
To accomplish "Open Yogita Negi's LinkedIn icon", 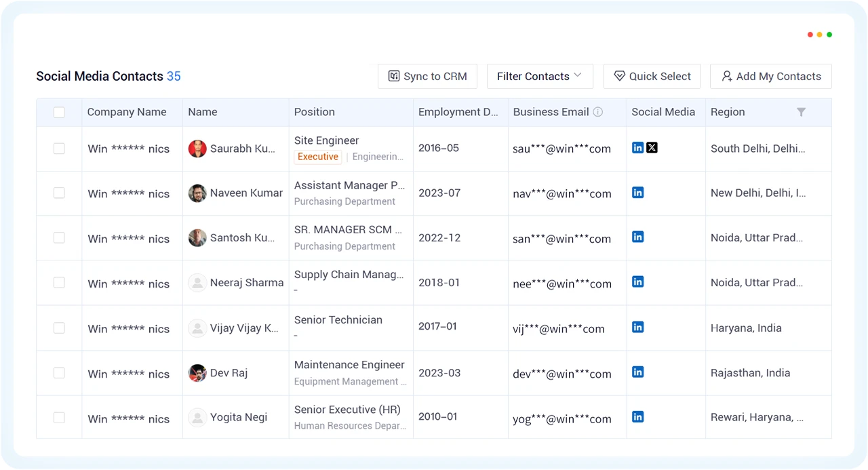I will point(637,416).
